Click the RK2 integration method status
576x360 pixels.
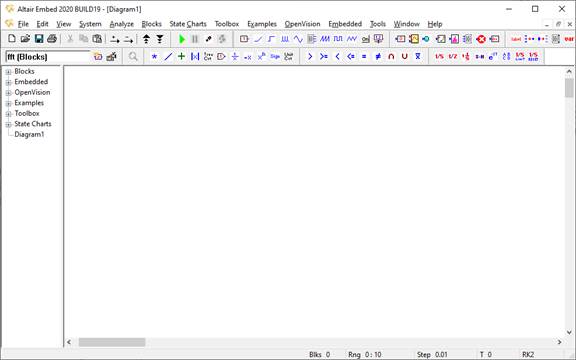[528, 354]
